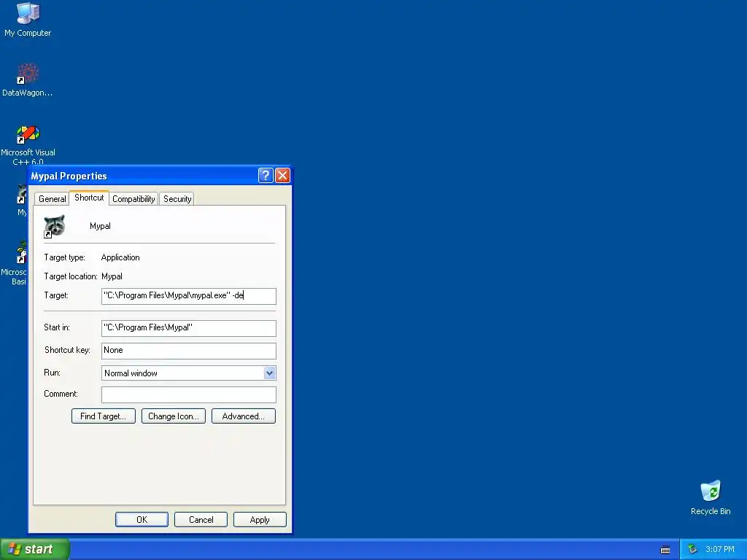Click the Find Target button
Viewport: 747px width, 560px height.
[x=104, y=416]
